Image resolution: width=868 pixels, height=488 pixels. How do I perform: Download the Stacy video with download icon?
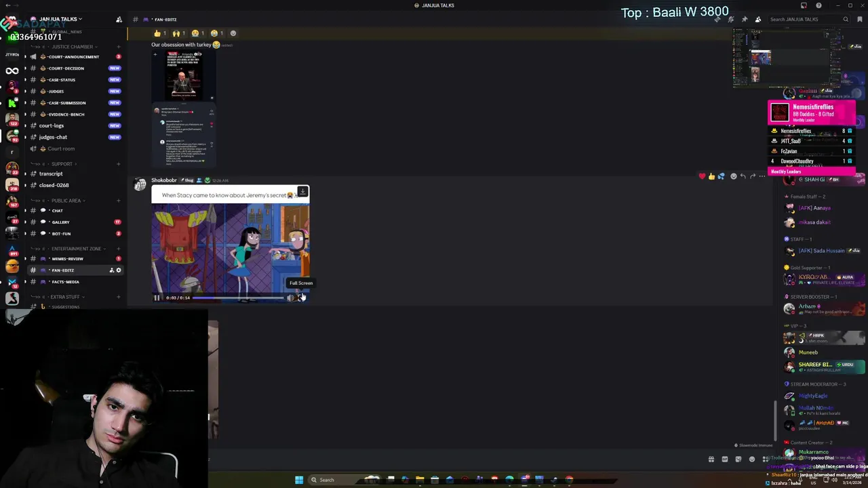pos(302,192)
